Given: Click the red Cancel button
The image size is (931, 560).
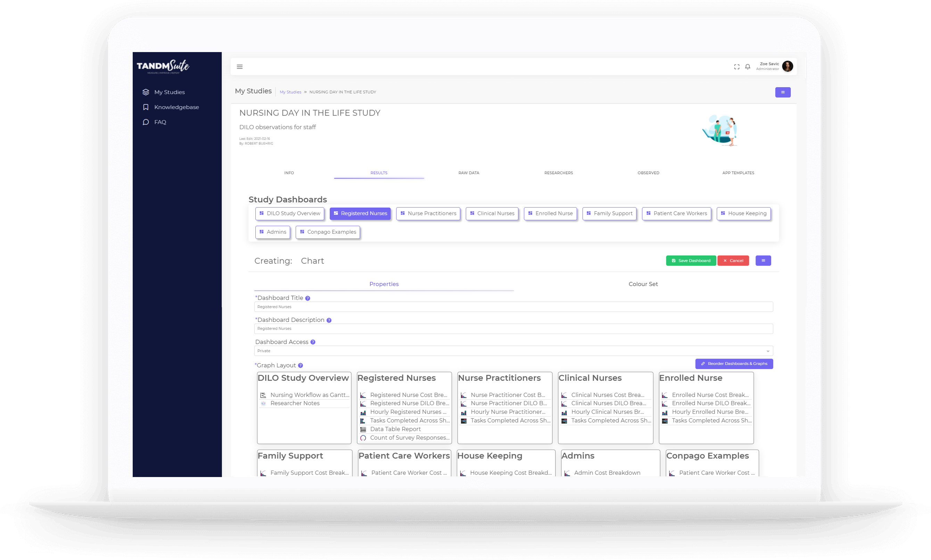Looking at the screenshot, I should 733,261.
